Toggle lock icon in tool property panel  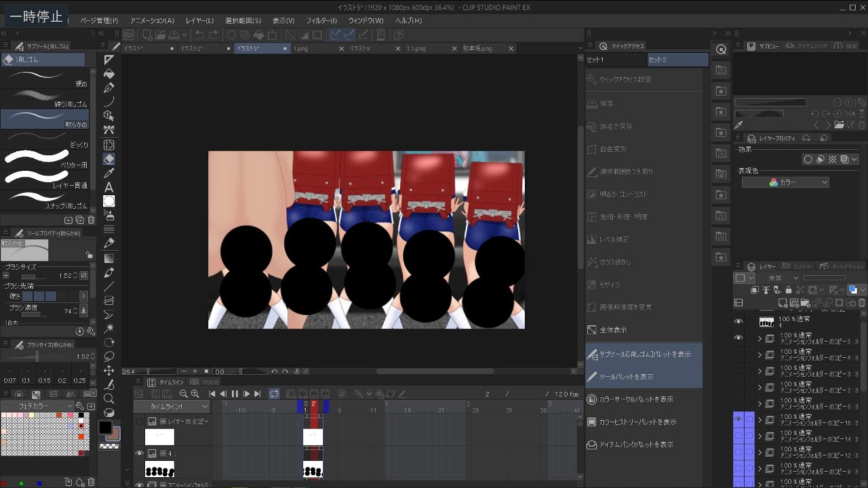89,256
